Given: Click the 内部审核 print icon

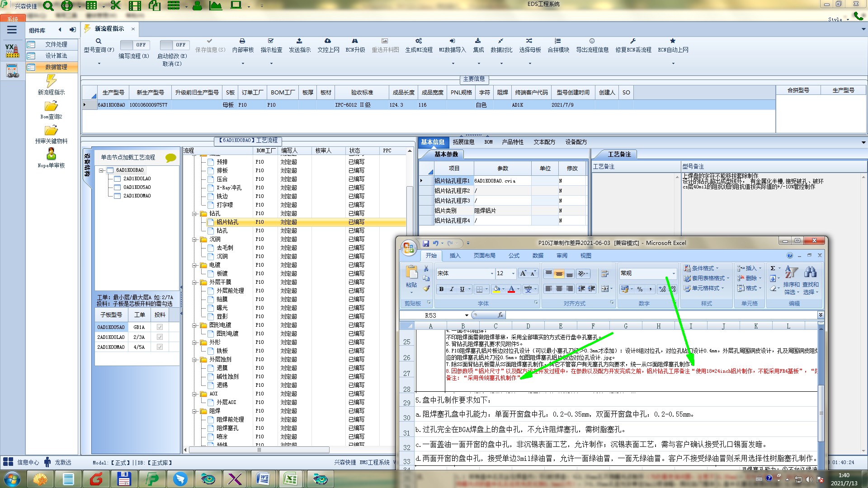Looking at the screenshot, I should pos(242,41).
